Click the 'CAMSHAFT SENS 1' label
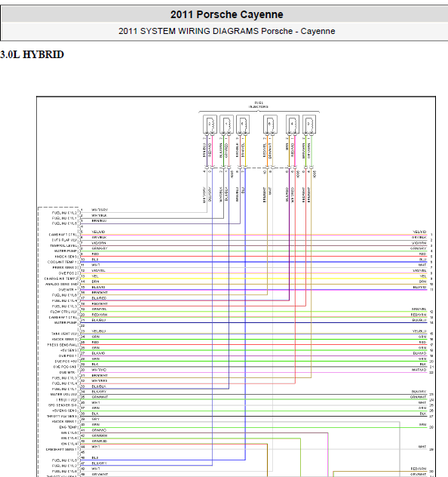 [62, 449]
